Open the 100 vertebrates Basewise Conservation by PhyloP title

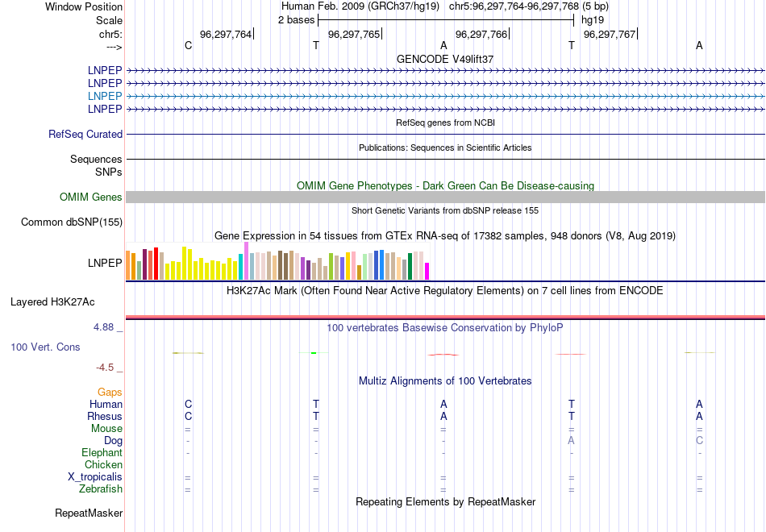[445, 328]
